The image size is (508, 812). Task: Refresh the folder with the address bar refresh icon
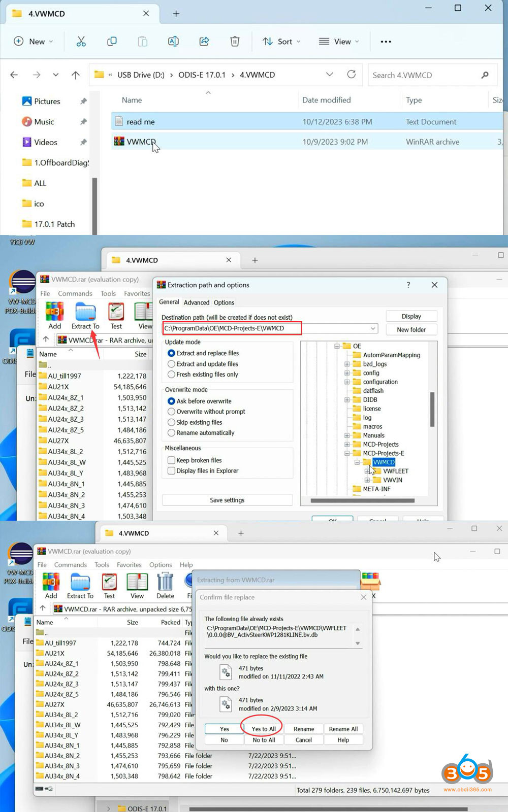click(x=352, y=74)
